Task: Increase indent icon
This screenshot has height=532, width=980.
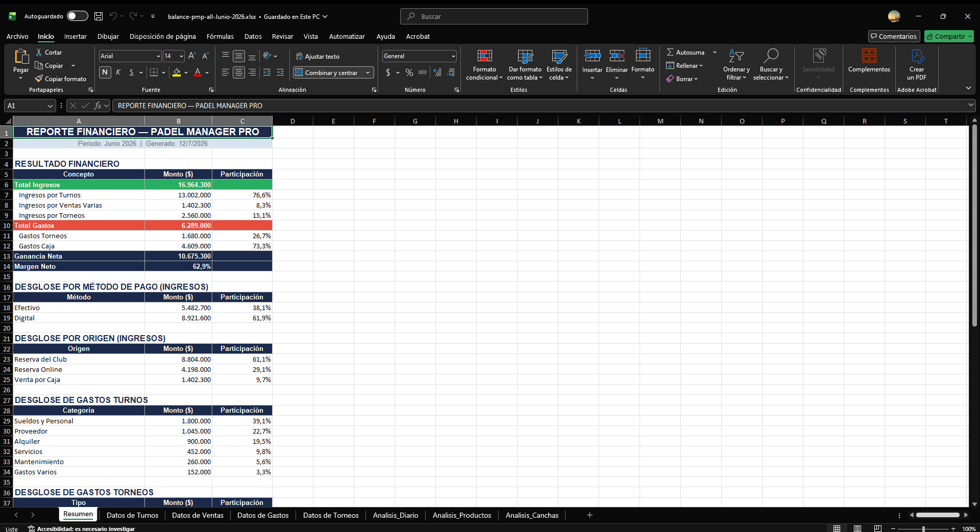Action: (280, 72)
